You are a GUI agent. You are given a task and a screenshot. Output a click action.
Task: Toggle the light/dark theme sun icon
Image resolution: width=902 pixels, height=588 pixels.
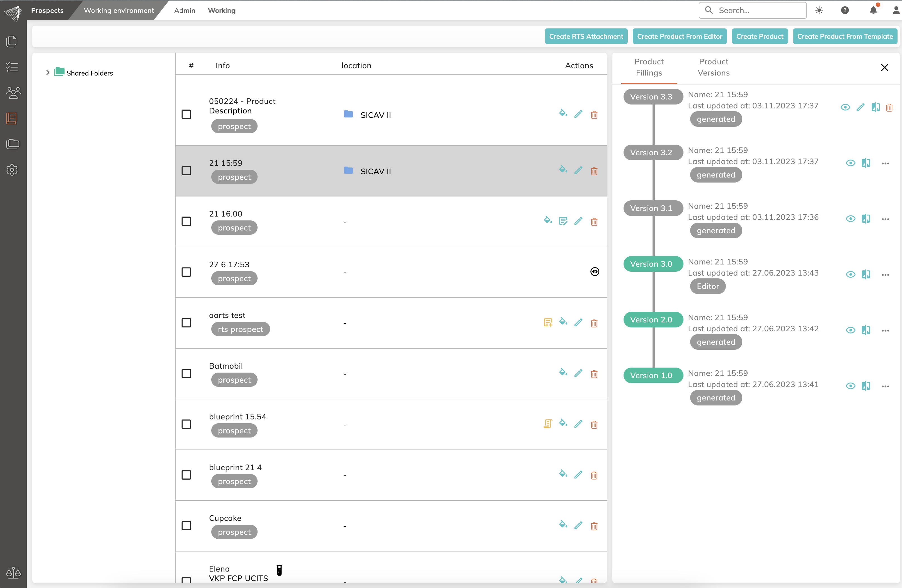point(819,10)
